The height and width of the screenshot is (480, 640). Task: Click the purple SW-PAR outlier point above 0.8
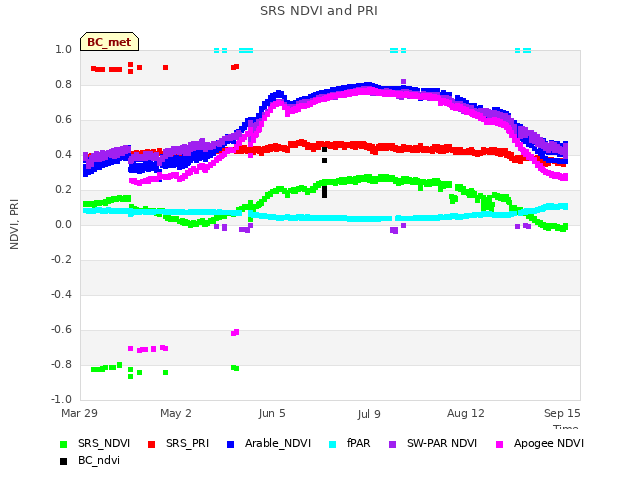click(403, 82)
